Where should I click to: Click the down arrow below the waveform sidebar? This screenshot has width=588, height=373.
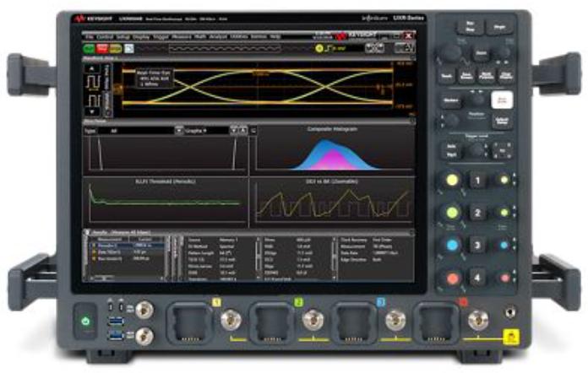[x=92, y=111]
